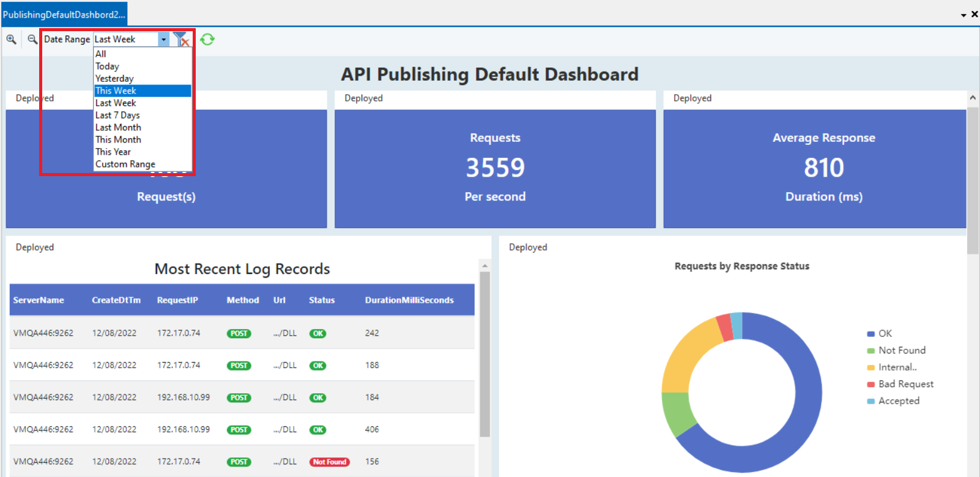
Task: Clear the date range filter
Action: (x=181, y=40)
